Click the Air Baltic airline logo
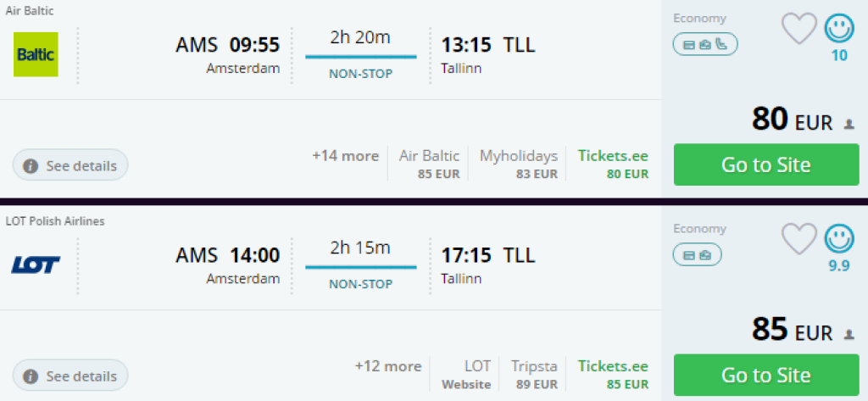The height and width of the screenshot is (401, 868). [x=36, y=54]
